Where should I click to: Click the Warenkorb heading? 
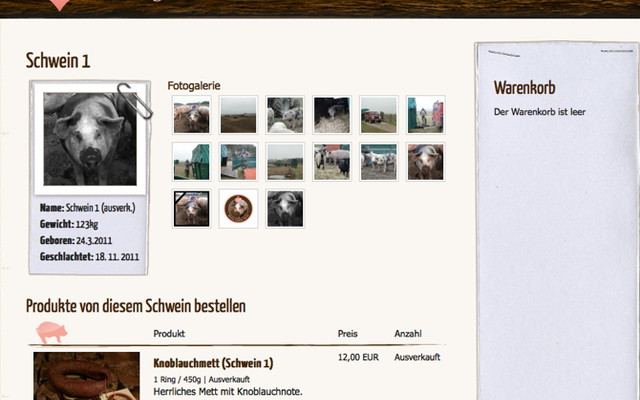click(524, 87)
